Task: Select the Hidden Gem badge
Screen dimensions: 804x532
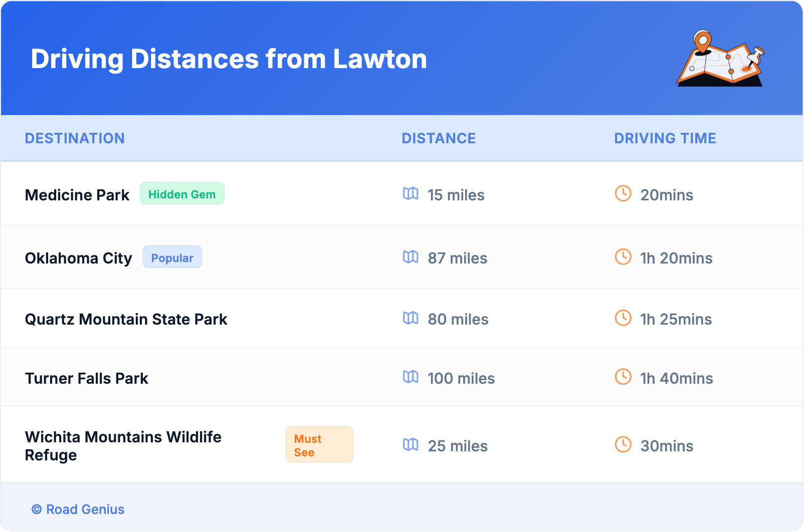Action: tap(182, 194)
